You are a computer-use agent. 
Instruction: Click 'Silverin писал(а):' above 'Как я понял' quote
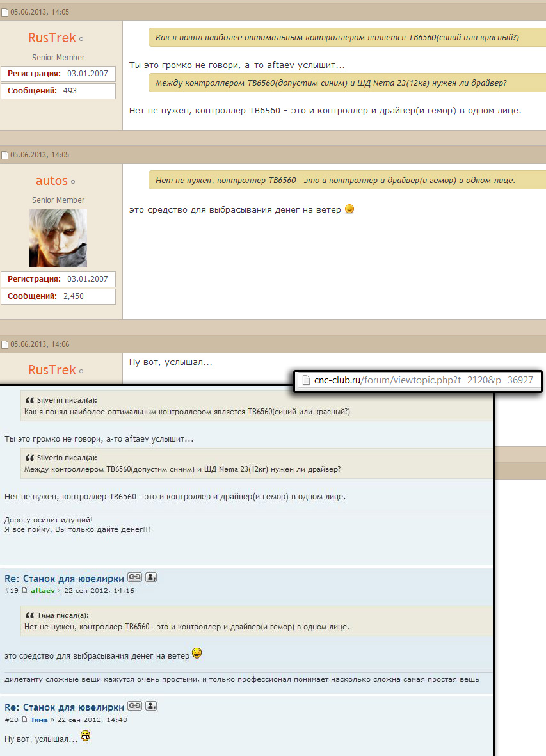click(67, 400)
